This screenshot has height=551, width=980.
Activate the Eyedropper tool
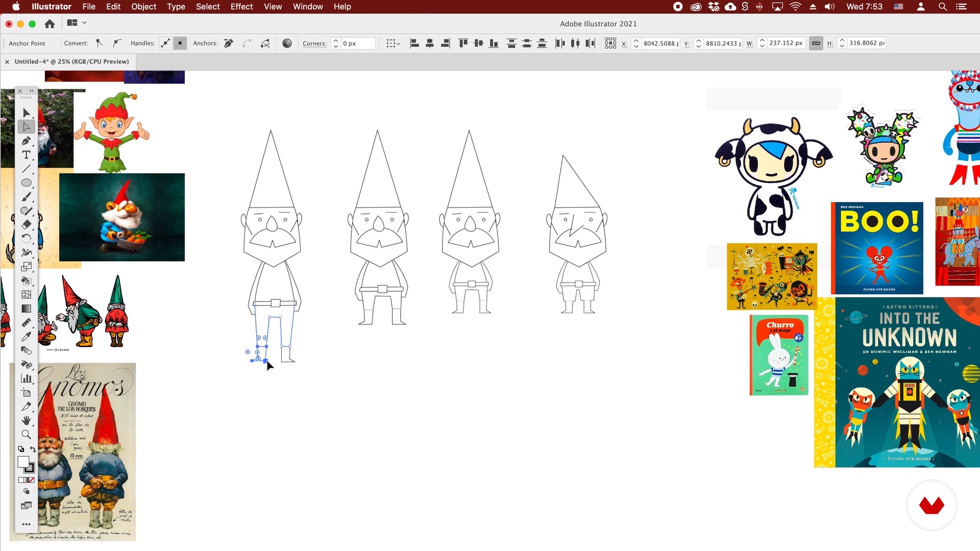(26, 337)
